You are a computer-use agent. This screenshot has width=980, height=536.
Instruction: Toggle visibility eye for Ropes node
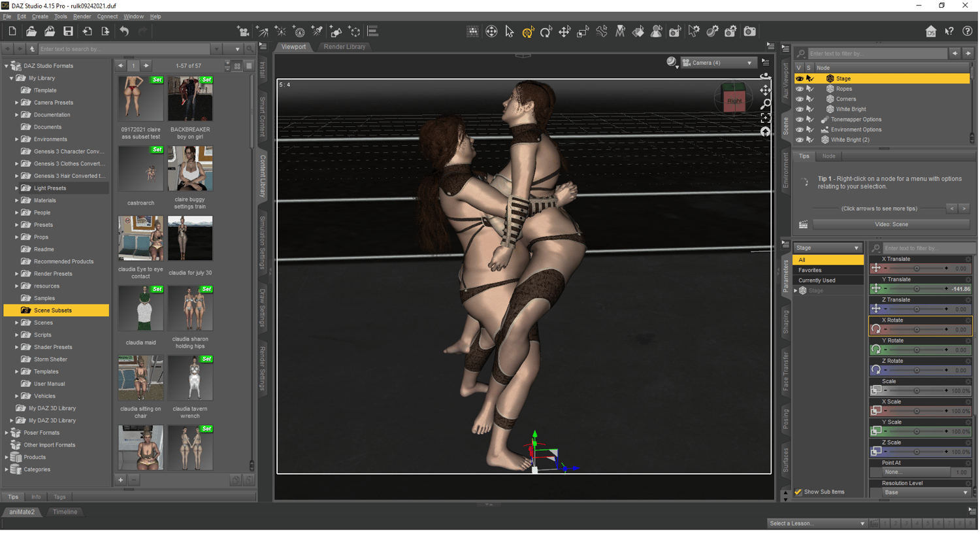click(x=799, y=89)
